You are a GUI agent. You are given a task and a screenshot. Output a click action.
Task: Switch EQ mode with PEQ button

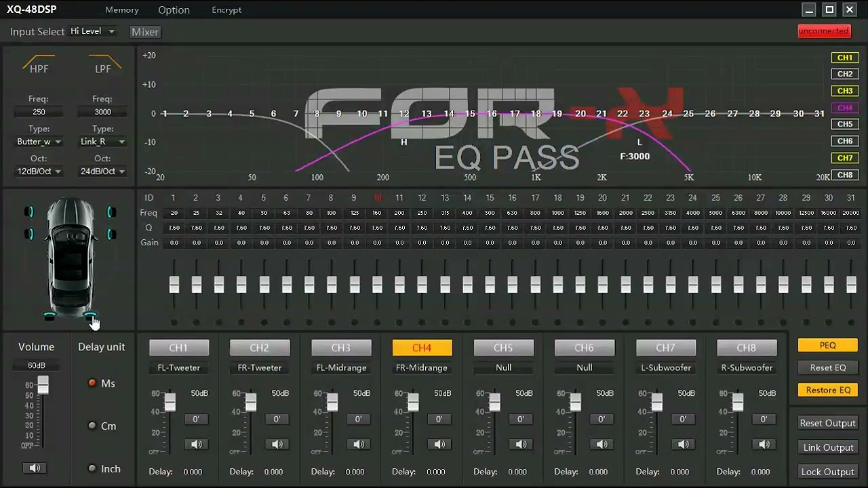[x=827, y=345]
